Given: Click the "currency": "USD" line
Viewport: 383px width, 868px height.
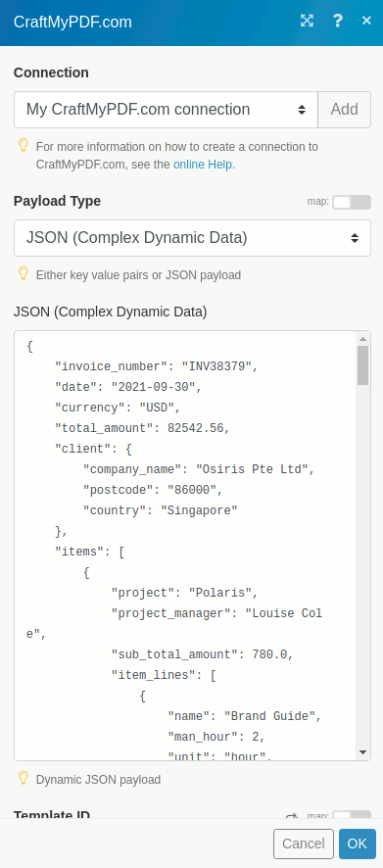Looking at the screenshot, I should pyautogui.click(x=118, y=408).
